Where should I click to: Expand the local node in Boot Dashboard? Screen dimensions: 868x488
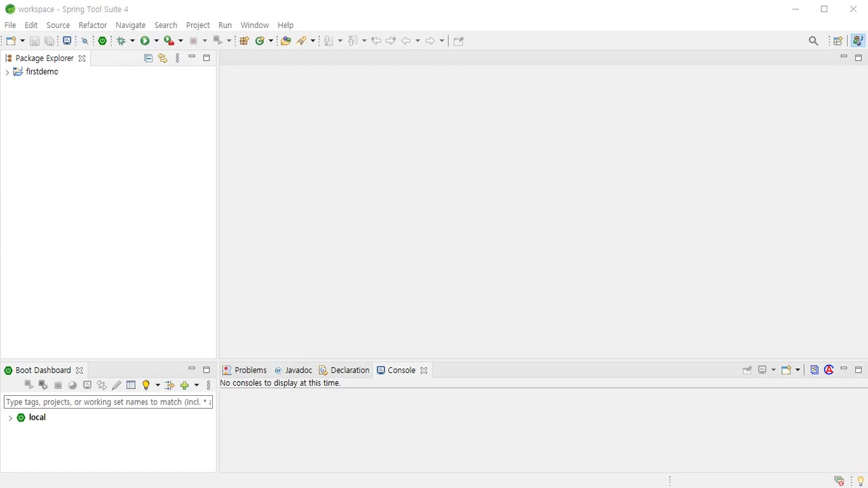point(10,418)
